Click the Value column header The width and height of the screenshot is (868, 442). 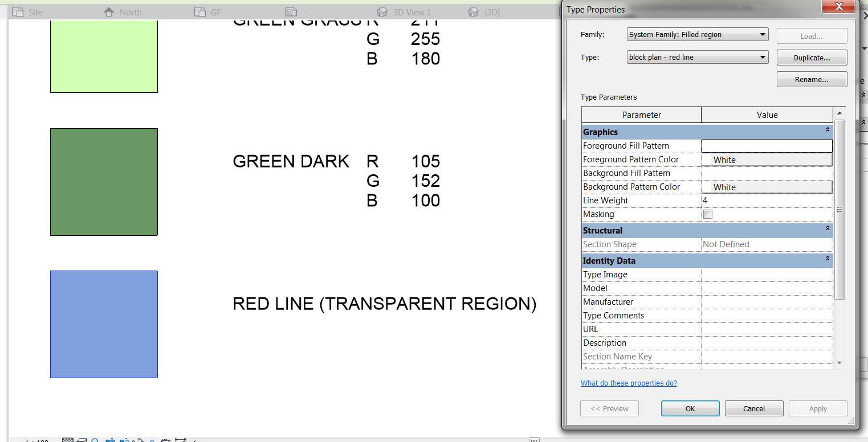pos(767,115)
